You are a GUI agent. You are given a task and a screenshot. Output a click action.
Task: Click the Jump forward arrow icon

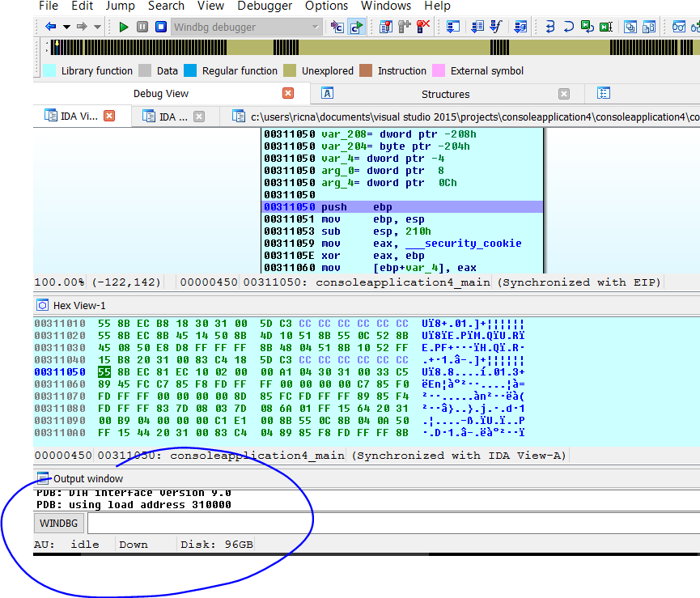[82, 27]
